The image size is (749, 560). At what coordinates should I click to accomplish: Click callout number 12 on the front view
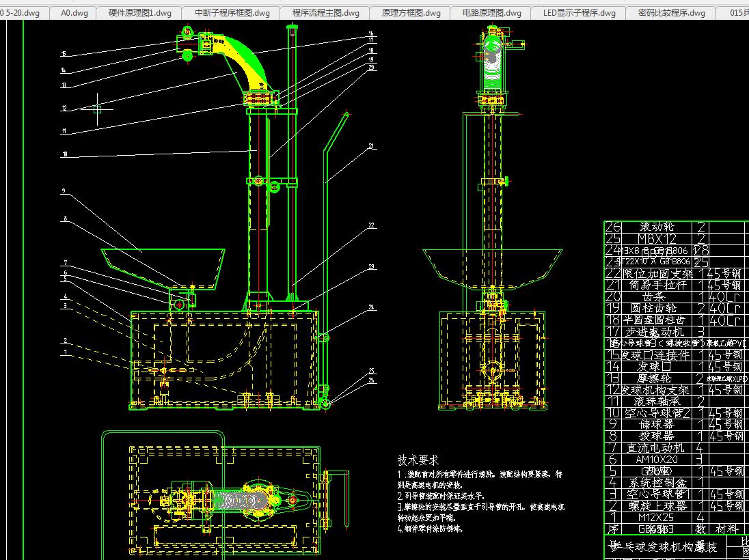coord(64,109)
